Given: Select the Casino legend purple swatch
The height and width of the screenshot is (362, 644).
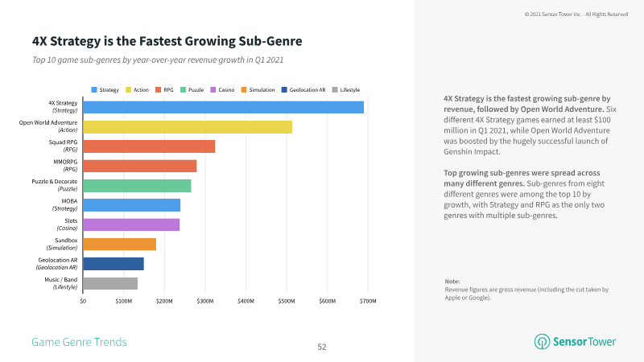Looking at the screenshot, I should pos(213,89).
